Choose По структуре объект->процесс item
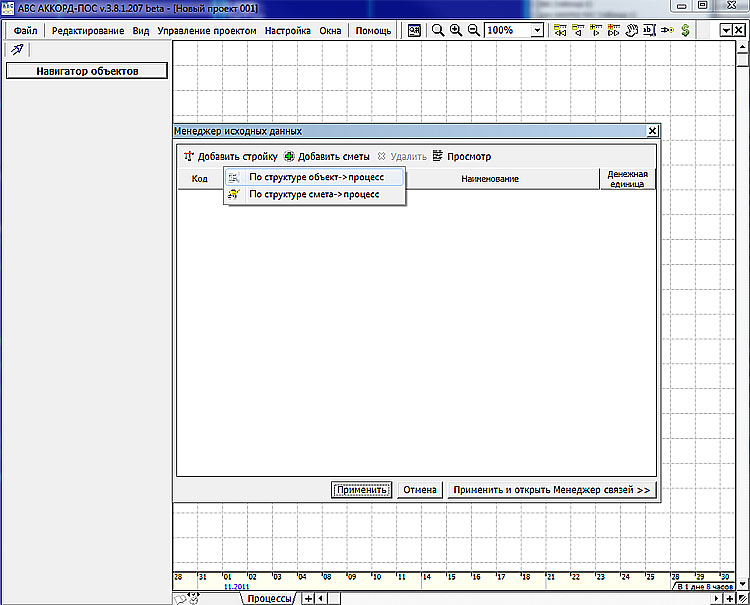 [315, 177]
